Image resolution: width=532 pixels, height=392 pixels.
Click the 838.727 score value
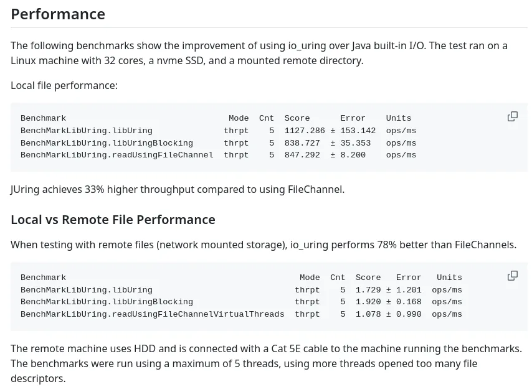tap(302, 143)
